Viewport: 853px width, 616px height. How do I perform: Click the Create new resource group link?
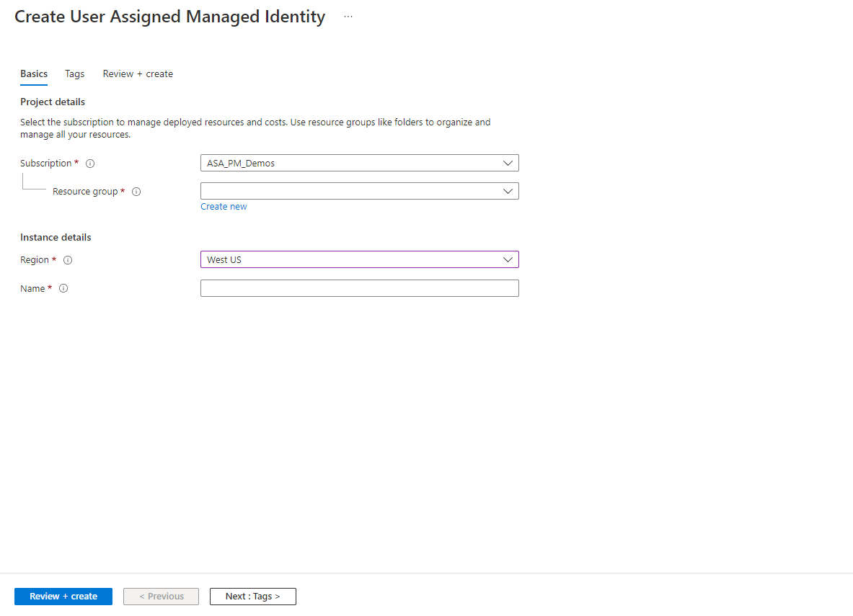point(224,206)
